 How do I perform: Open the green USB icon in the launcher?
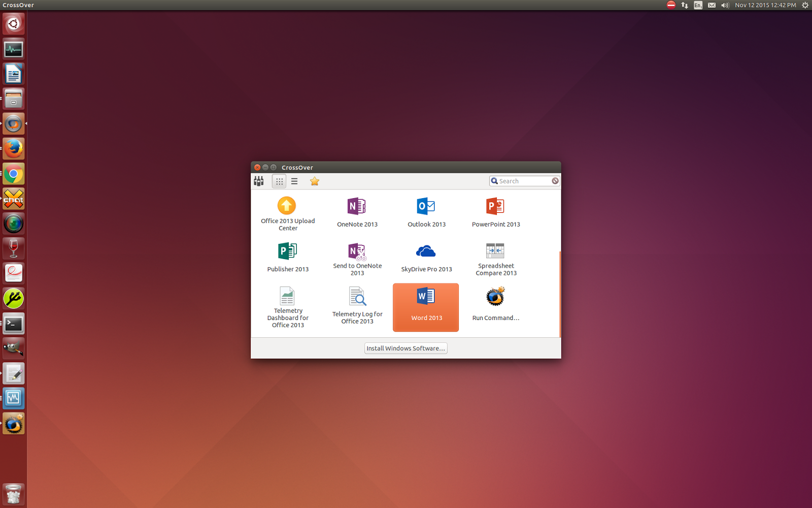click(x=14, y=299)
